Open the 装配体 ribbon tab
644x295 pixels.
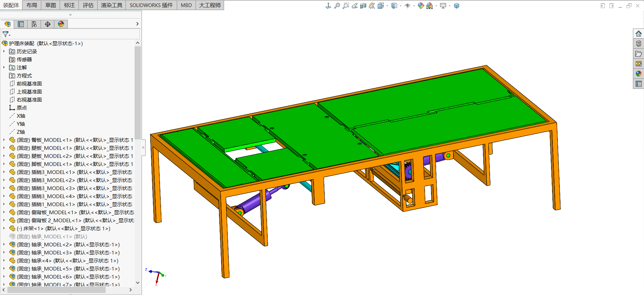coord(11,5)
